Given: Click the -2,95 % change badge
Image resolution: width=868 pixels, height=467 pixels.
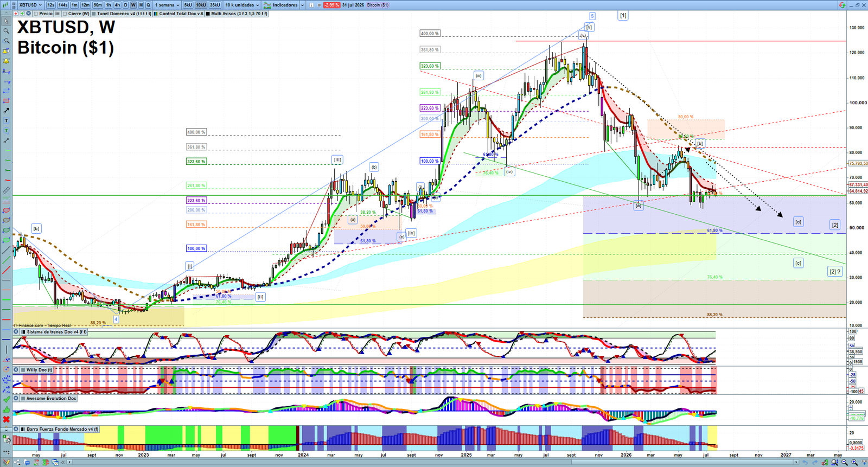Looking at the screenshot, I should (x=331, y=5).
